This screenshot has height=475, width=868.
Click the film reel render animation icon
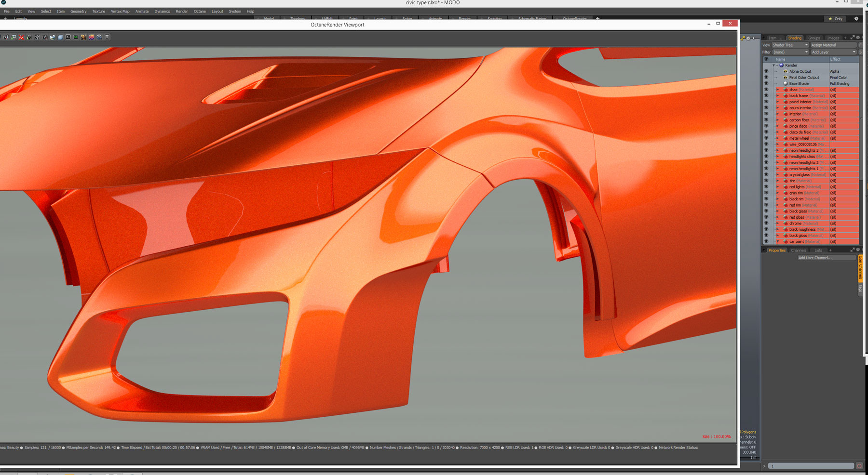click(x=99, y=37)
